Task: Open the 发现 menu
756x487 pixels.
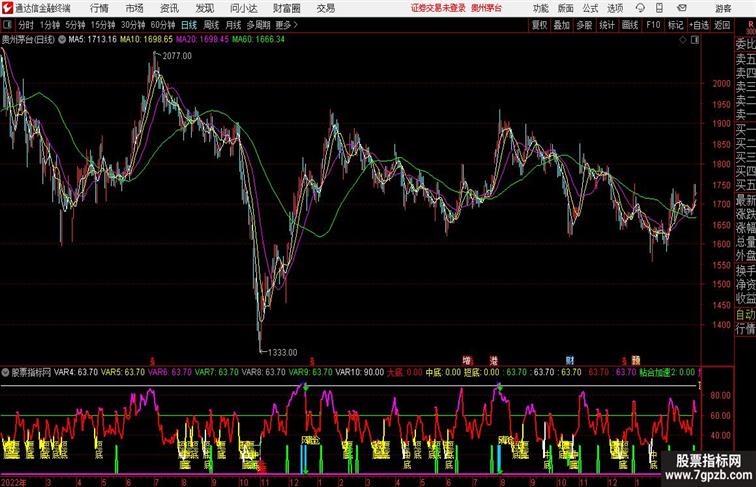Action: [x=204, y=8]
